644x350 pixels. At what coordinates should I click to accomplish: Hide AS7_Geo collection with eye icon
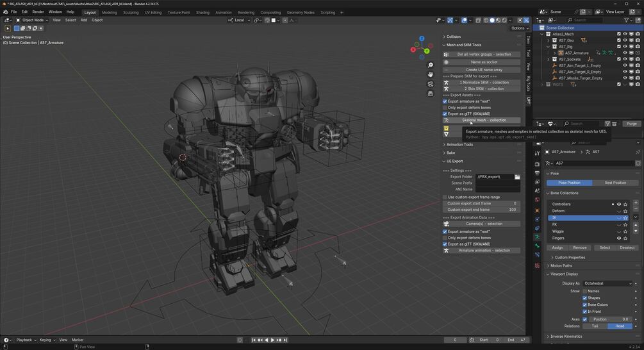(x=625, y=40)
